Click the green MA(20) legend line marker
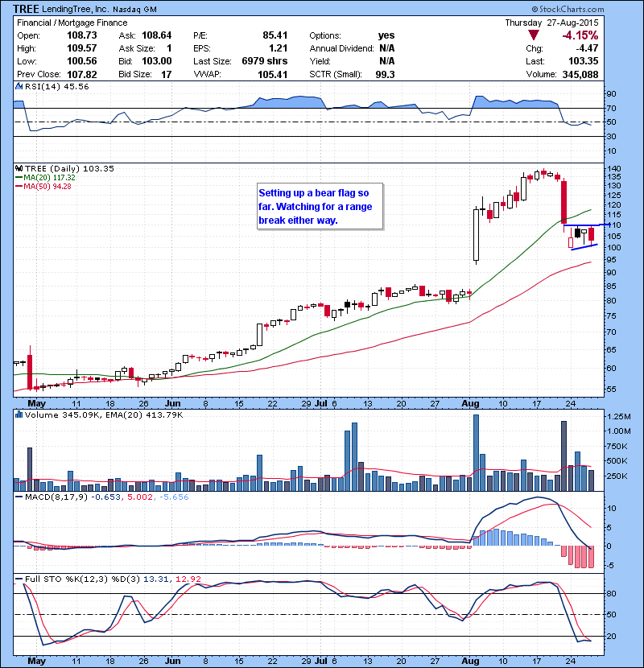Image resolution: width=644 pixels, height=668 pixels. pyautogui.click(x=19, y=178)
